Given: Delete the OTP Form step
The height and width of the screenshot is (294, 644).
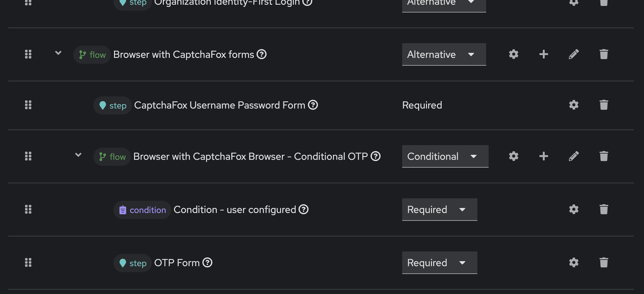Looking at the screenshot, I should [x=604, y=262].
